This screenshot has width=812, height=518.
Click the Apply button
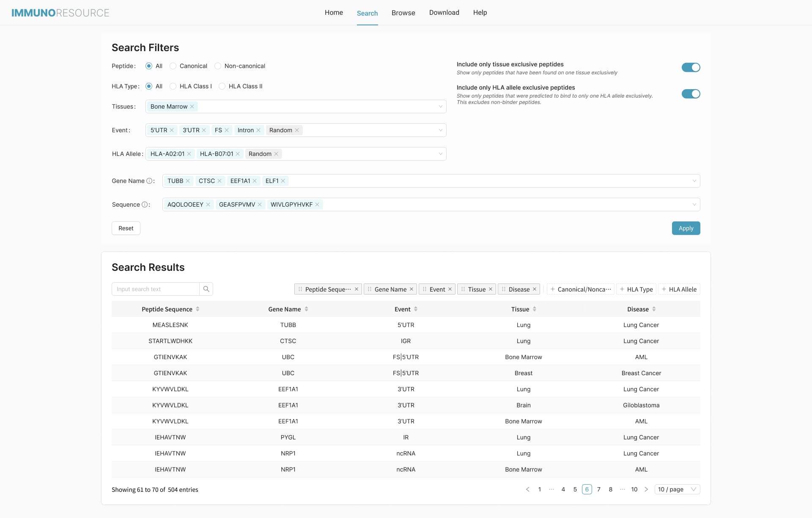click(x=686, y=228)
